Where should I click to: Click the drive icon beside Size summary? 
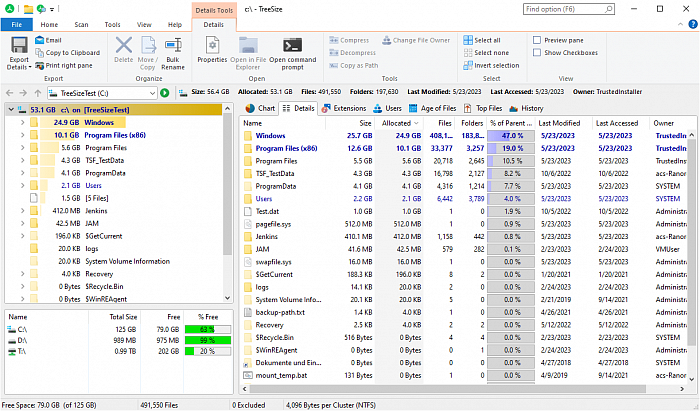pyautogui.click(x=183, y=93)
